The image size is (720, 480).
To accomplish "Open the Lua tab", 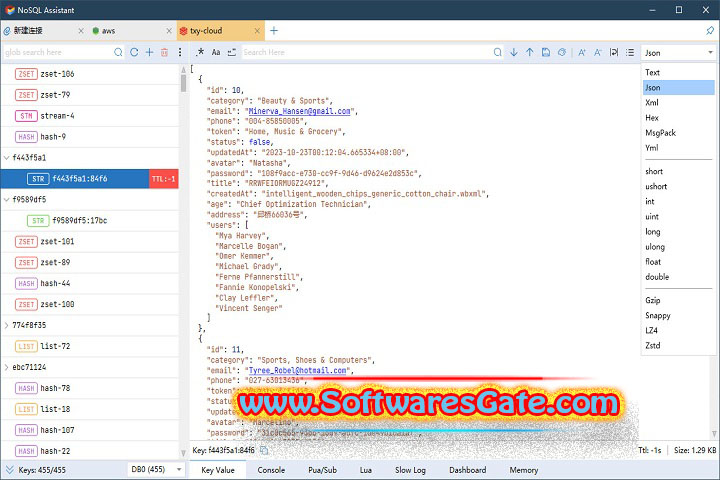I will (x=366, y=470).
